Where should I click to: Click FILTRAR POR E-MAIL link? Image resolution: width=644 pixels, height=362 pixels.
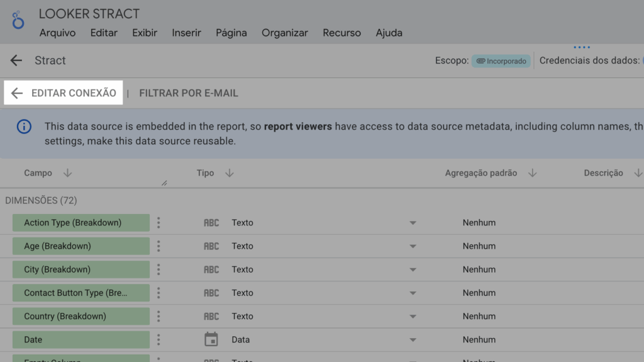click(189, 93)
